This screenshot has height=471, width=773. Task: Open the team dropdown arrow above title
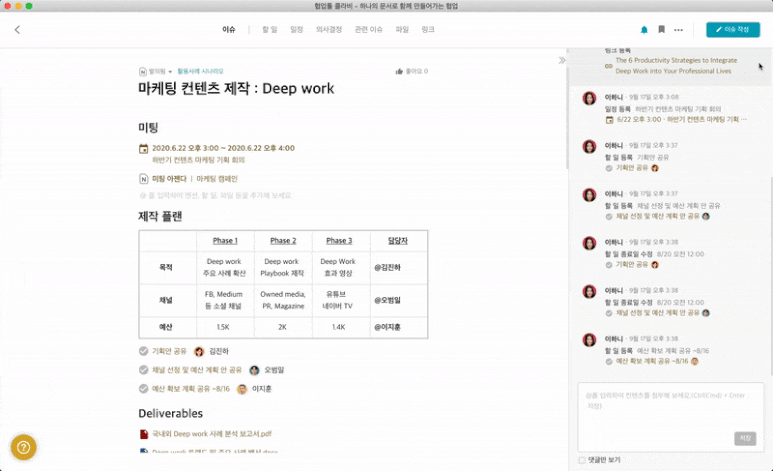pos(170,72)
